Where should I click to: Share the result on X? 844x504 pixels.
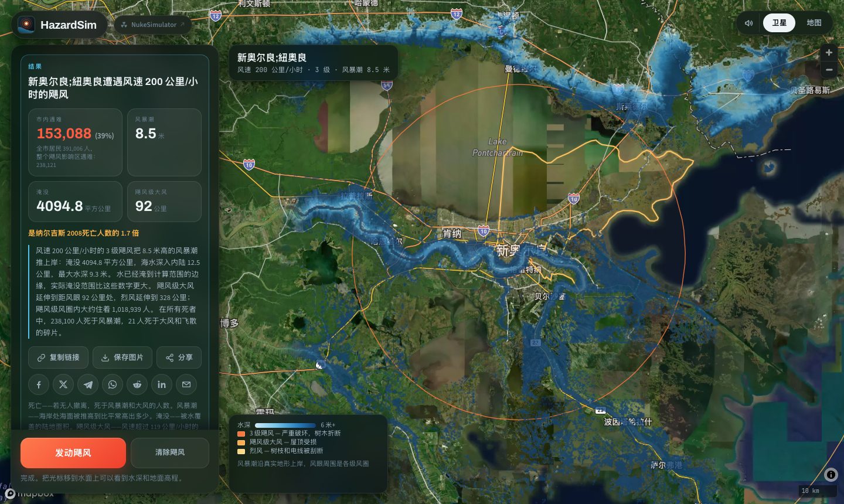pos(63,384)
